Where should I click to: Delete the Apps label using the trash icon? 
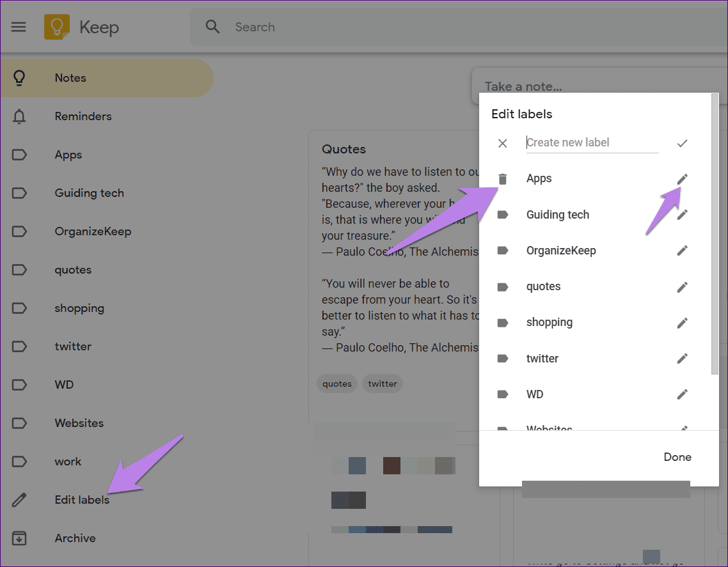tap(503, 179)
